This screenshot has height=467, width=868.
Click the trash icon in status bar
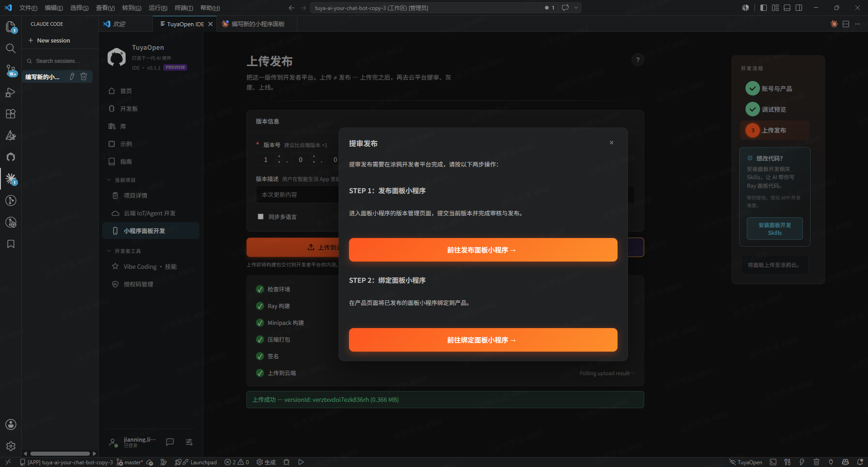tap(816, 462)
